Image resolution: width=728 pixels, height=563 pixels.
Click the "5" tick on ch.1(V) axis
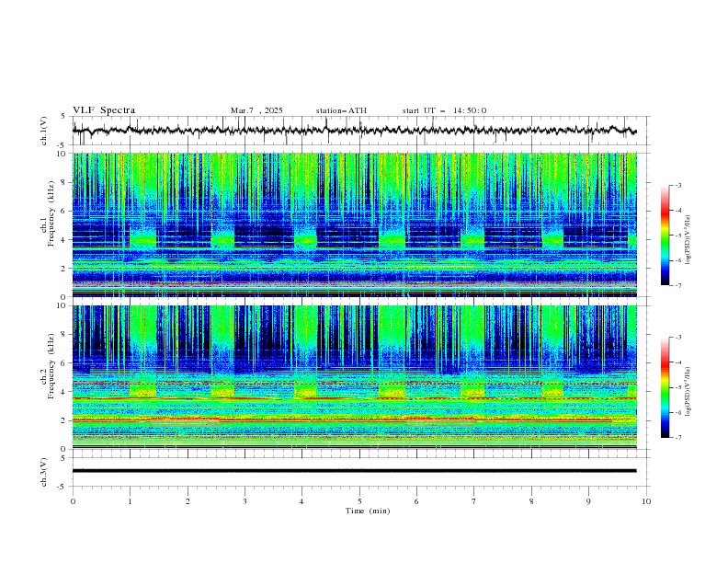coord(63,117)
